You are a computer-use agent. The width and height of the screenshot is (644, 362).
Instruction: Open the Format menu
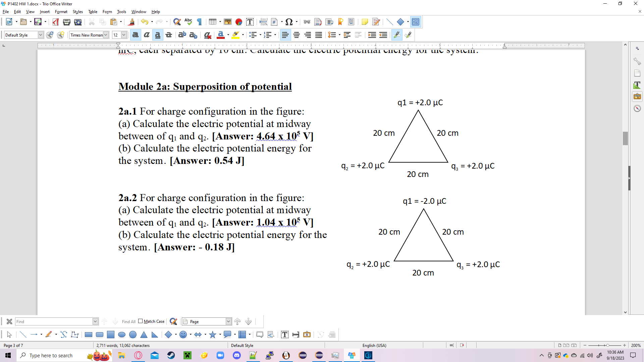tap(61, 11)
